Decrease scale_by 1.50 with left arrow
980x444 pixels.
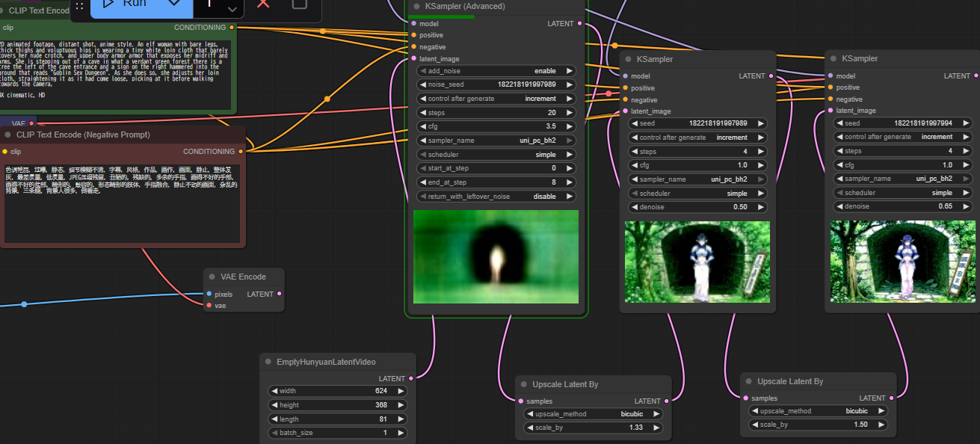(755, 425)
